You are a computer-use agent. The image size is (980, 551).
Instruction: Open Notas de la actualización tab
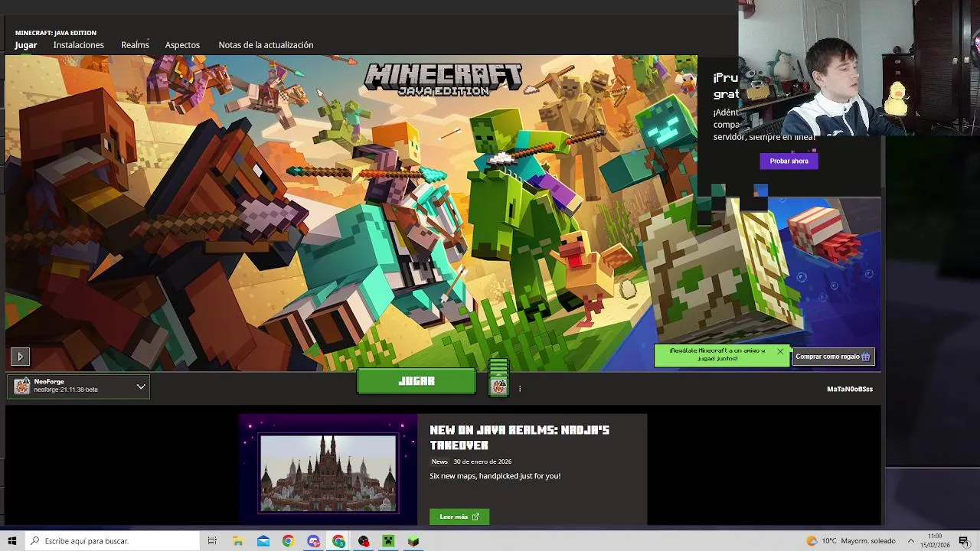coord(266,45)
